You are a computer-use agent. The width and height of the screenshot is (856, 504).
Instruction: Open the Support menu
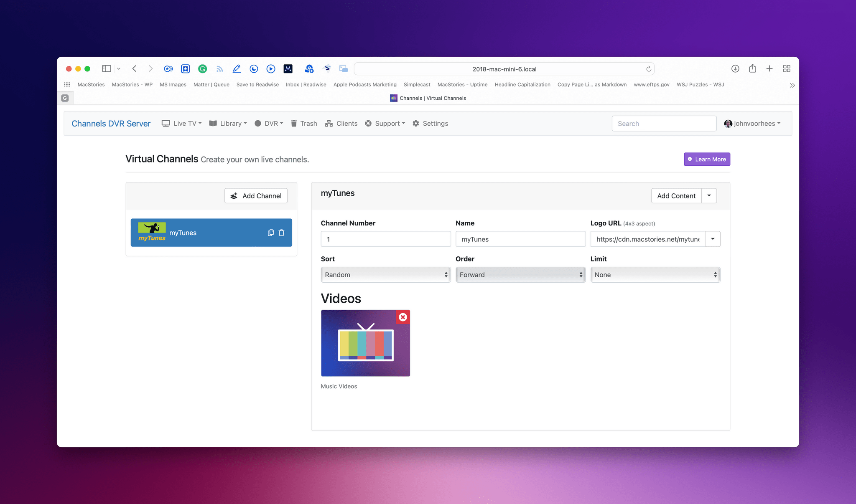coord(385,123)
